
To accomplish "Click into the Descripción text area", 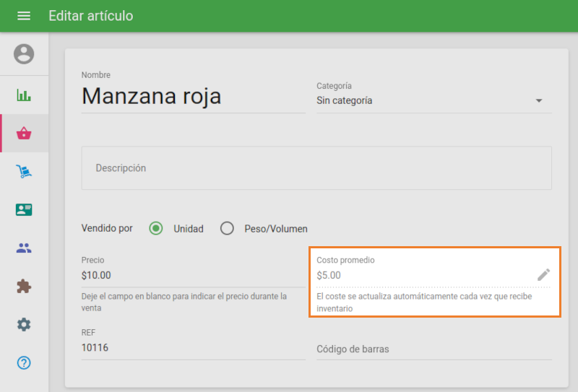I will [316, 168].
